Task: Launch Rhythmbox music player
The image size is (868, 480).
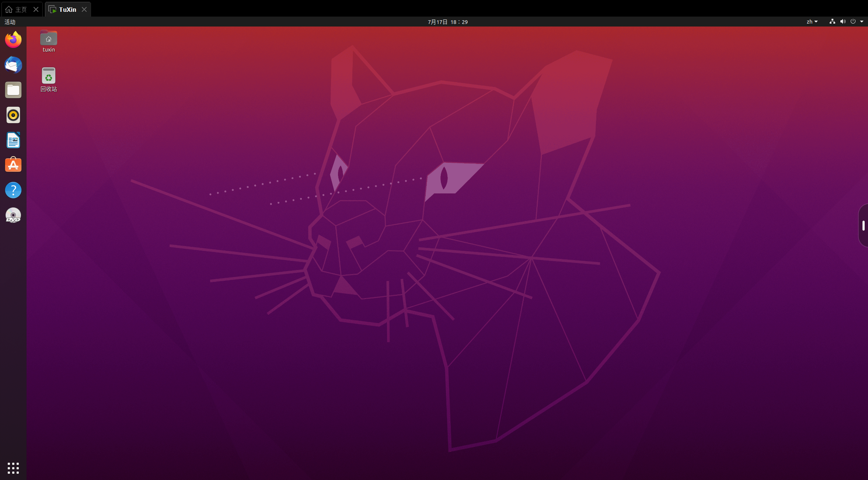Action: point(13,115)
